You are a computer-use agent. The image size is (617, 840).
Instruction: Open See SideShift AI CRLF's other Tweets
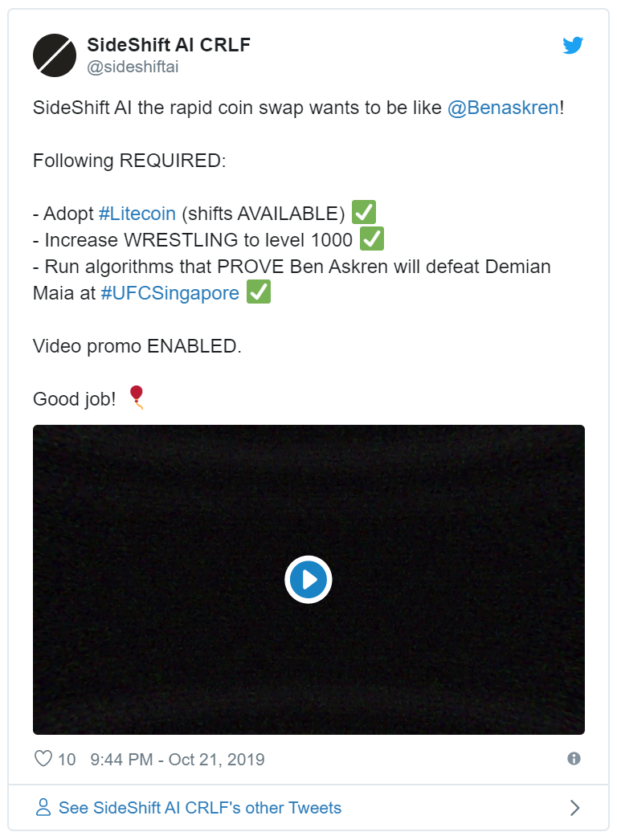200,807
